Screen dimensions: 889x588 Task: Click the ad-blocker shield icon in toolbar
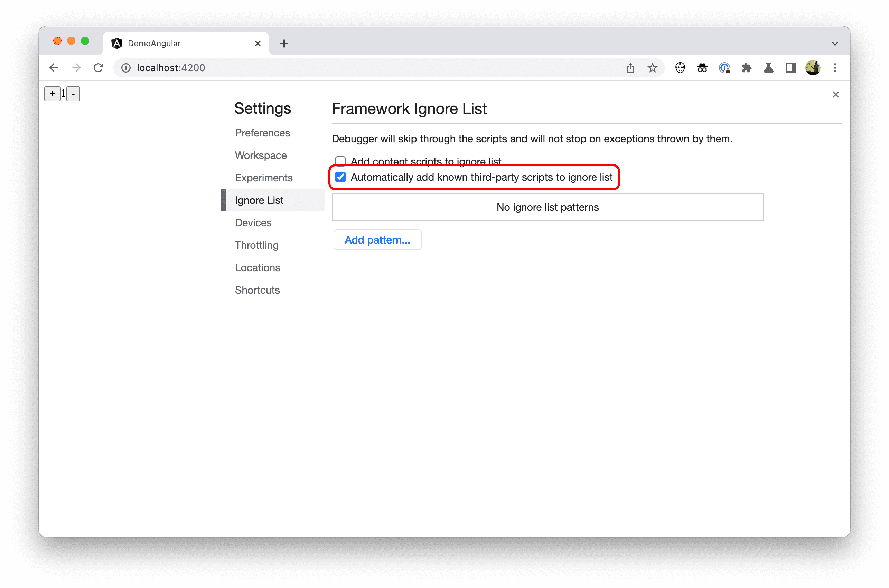[680, 68]
